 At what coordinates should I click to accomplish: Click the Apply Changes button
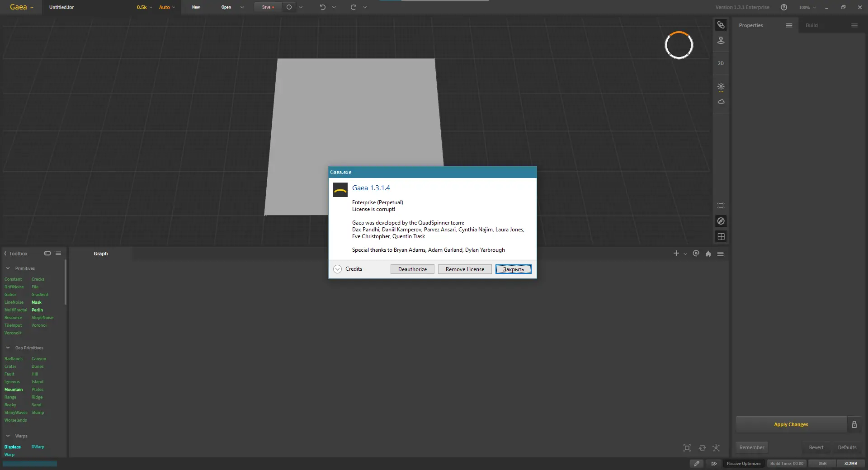pyautogui.click(x=791, y=424)
